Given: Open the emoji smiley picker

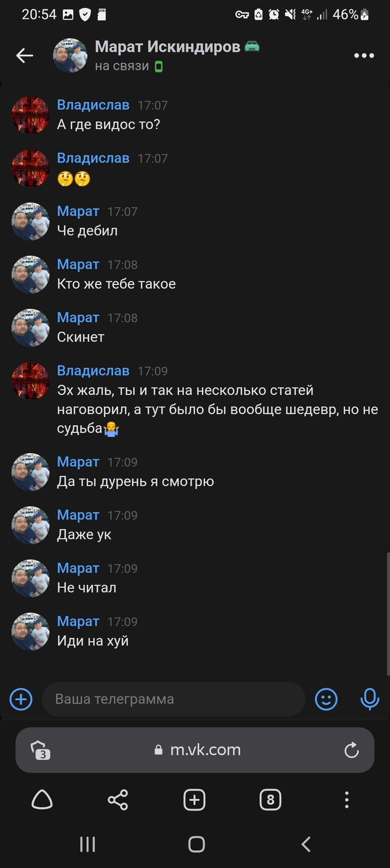Looking at the screenshot, I should (x=326, y=699).
